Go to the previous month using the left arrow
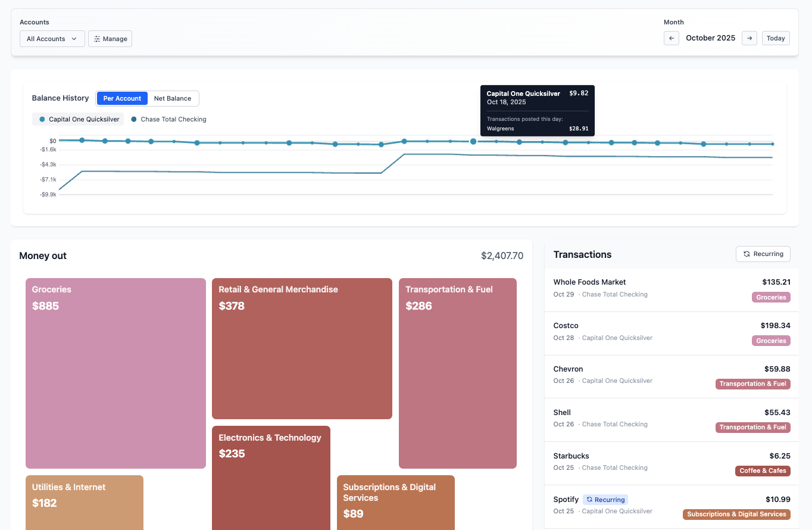812x530 pixels. click(x=671, y=38)
